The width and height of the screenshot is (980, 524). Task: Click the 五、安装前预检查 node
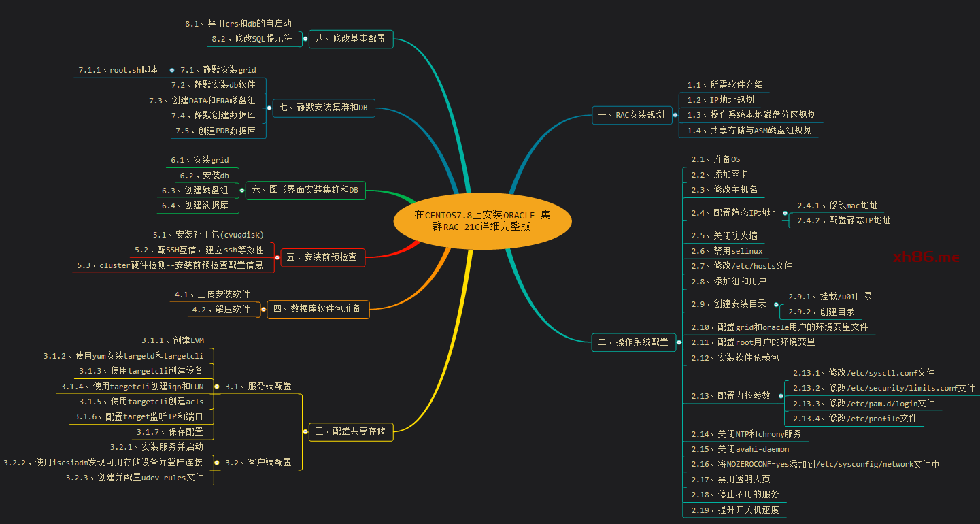coord(322,257)
